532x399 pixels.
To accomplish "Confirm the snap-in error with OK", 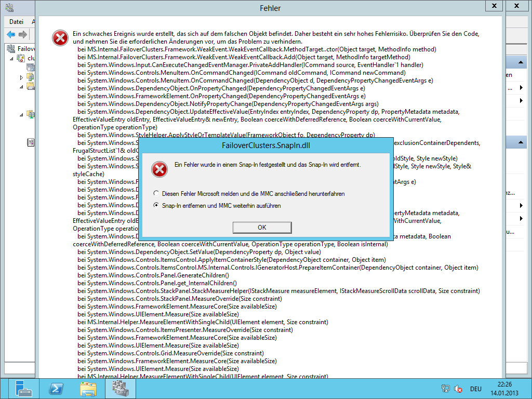I will (262, 228).
